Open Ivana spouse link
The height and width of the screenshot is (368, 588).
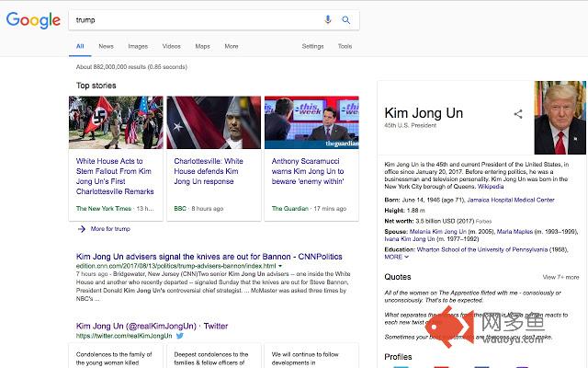[x=410, y=239]
